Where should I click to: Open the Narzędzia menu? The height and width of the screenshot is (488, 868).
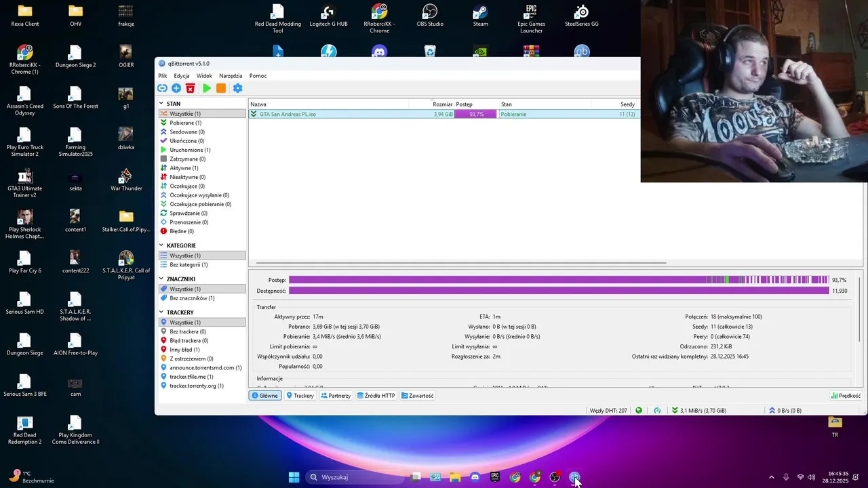[x=231, y=76]
